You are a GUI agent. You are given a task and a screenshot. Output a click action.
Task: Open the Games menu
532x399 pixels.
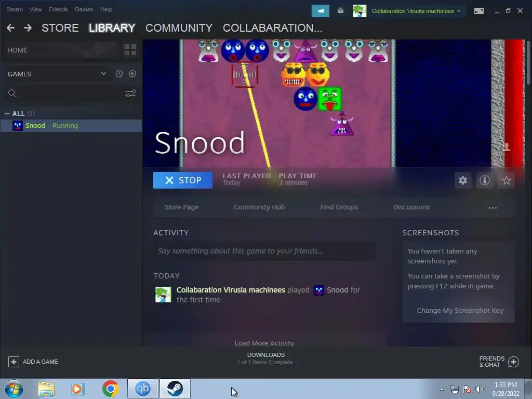[x=84, y=9]
